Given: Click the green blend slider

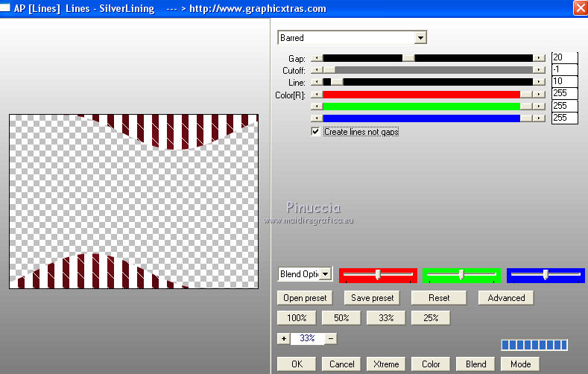Looking at the screenshot, I should 461,275.
